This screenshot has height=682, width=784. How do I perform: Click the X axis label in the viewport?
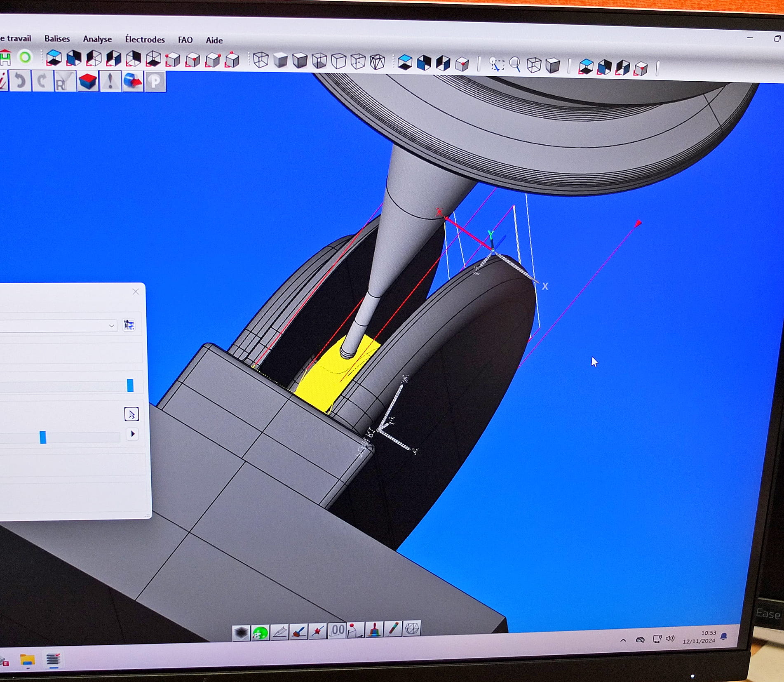point(545,286)
